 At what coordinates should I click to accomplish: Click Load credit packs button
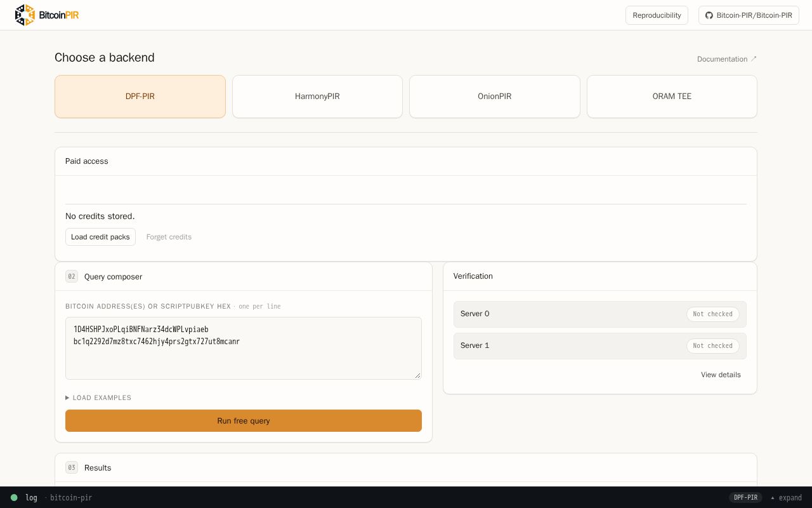[100, 237]
